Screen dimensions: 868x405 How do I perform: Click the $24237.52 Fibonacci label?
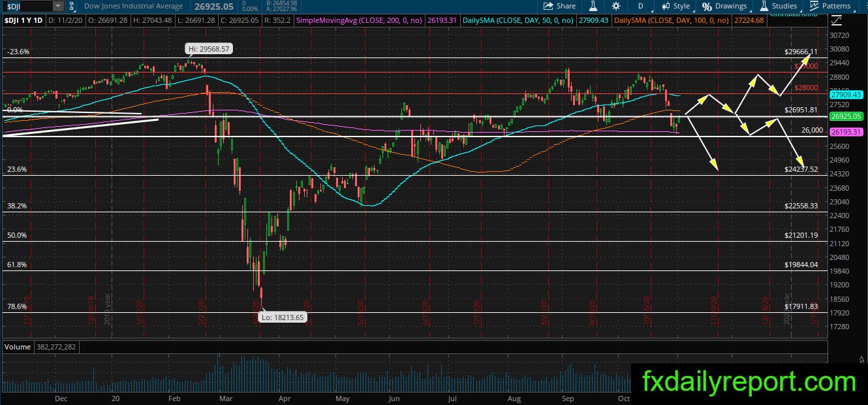(x=801, y=169)
